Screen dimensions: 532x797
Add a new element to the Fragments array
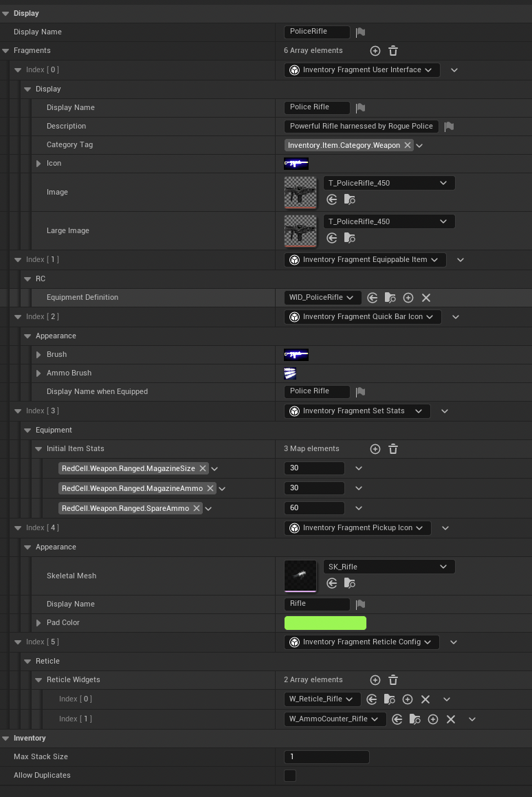pyautogui.click(x=375, y=51)
